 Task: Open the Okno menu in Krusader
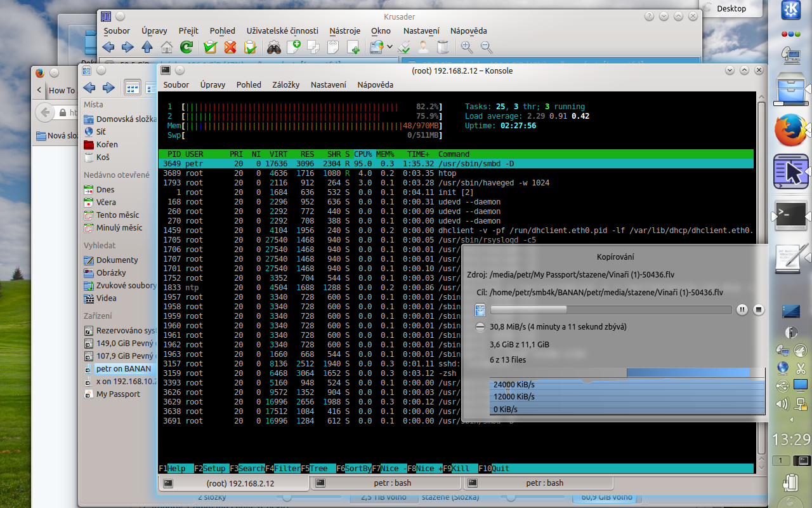pyautogui.click(x=381, y=30)
